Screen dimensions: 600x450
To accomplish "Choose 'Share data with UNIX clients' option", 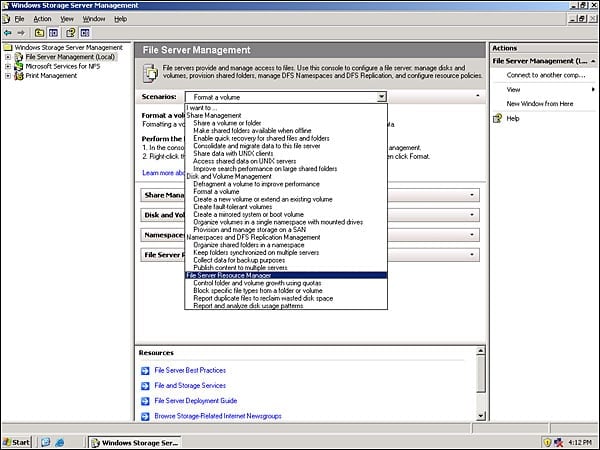I will click(233, 154).
